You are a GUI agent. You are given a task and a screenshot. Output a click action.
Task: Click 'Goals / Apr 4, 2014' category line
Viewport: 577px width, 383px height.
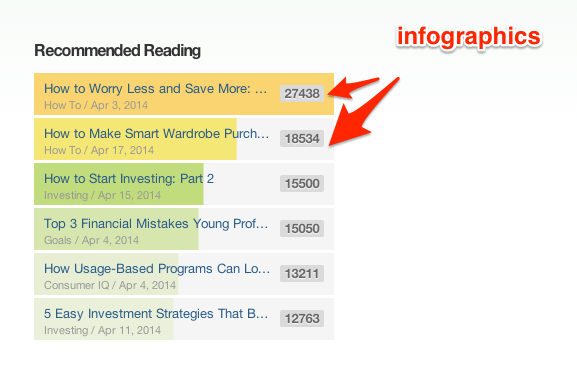[91, 240]
